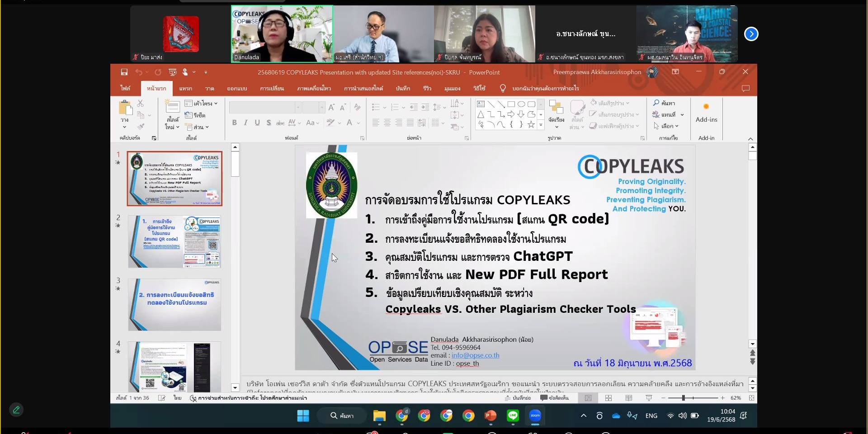
Task: Click the Cut scissors icon
Action: [140, 104]
